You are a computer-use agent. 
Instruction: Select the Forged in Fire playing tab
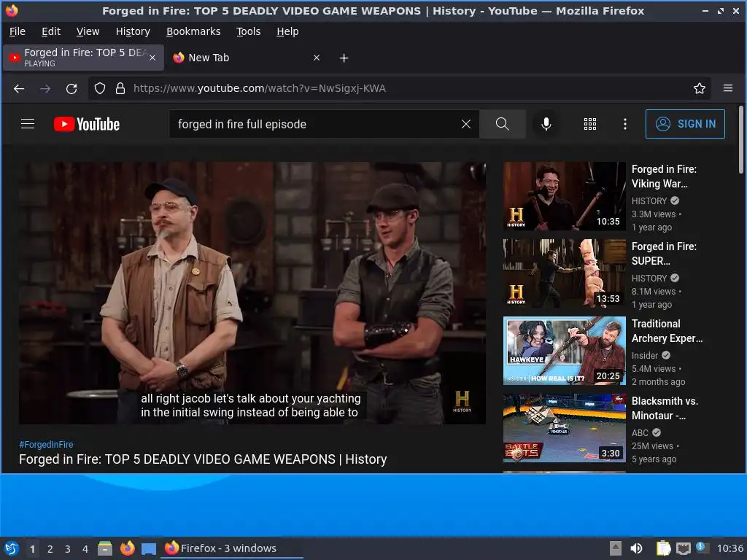(x=83, y=58)
